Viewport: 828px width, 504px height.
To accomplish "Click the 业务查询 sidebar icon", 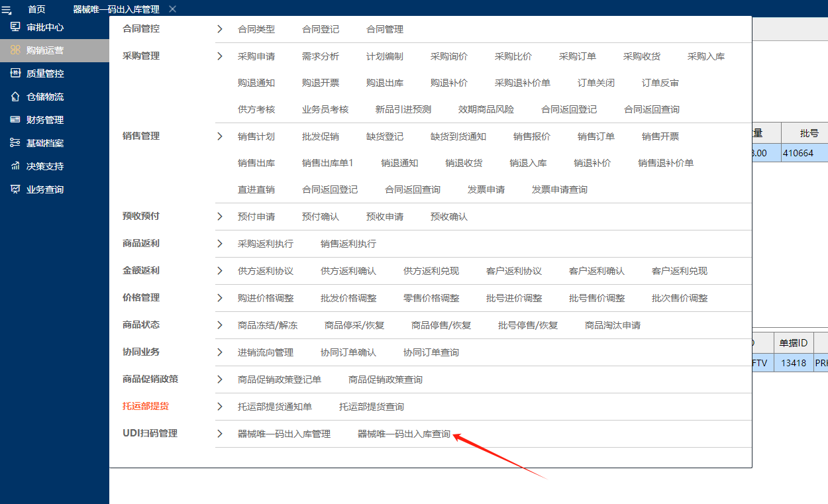I will [15, 189].
